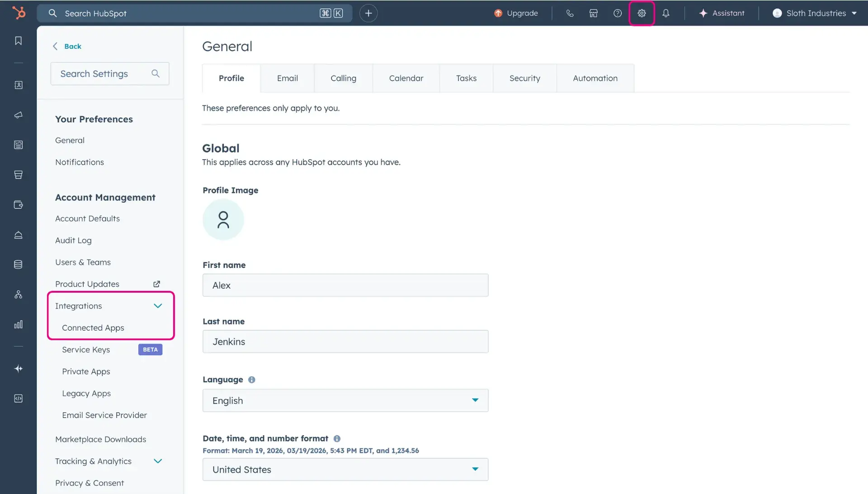Expand the Tracking & Analytics section

click(158, 461)
